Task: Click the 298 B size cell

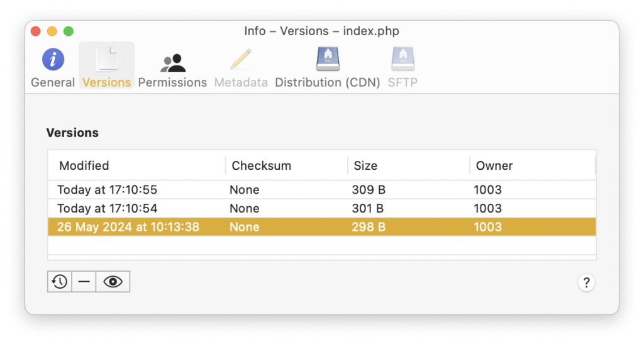Action: [x=369, y=227]
